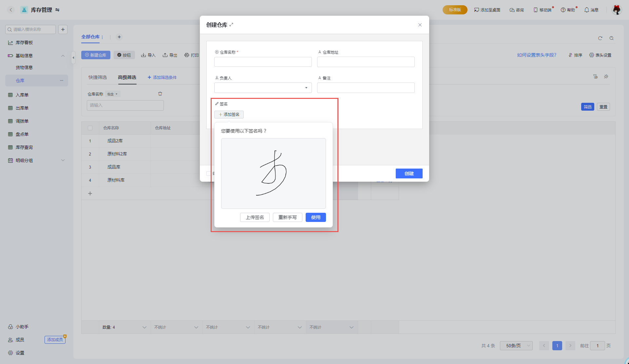The height and width of the screenshot is (364, 629).
Task: Click the 使用 button for signature
Action: 315,217
